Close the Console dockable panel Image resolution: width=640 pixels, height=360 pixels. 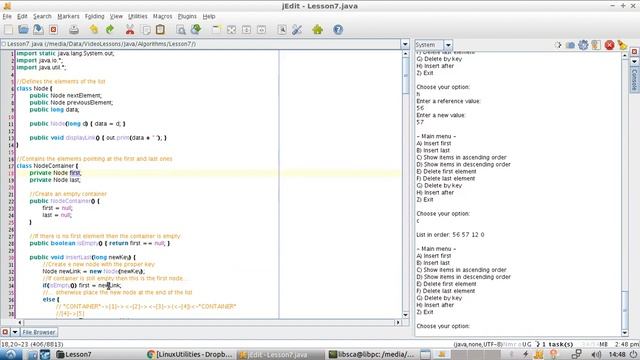pos(634,52)
